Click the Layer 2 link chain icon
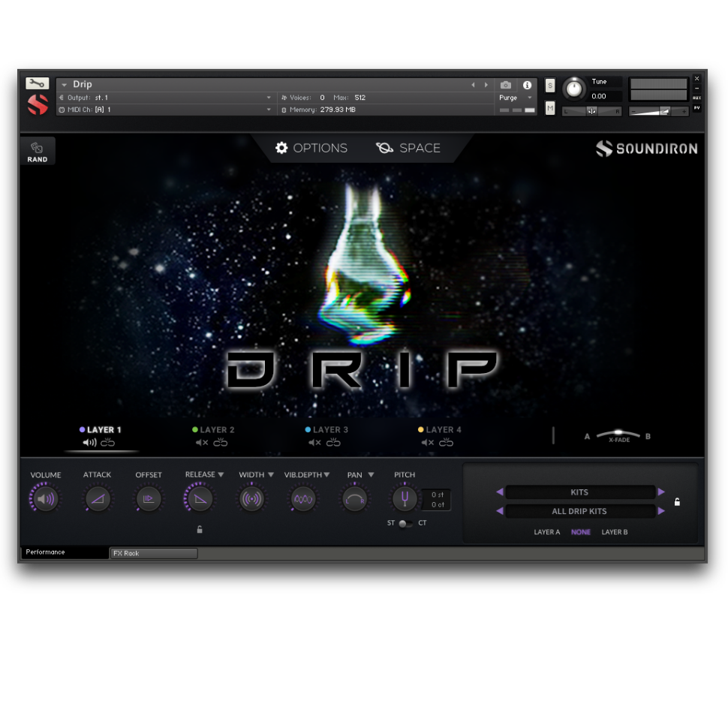 point(221,443)
